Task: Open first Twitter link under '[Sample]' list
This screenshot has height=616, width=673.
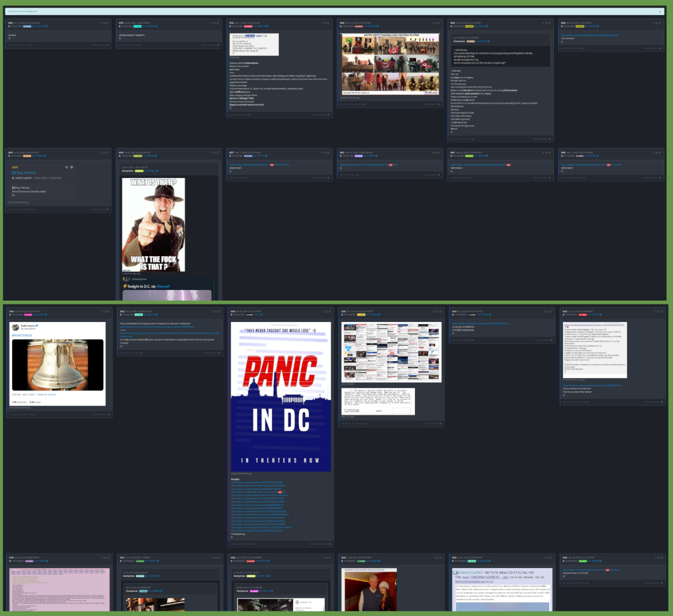Action: [x=257, y=482]
